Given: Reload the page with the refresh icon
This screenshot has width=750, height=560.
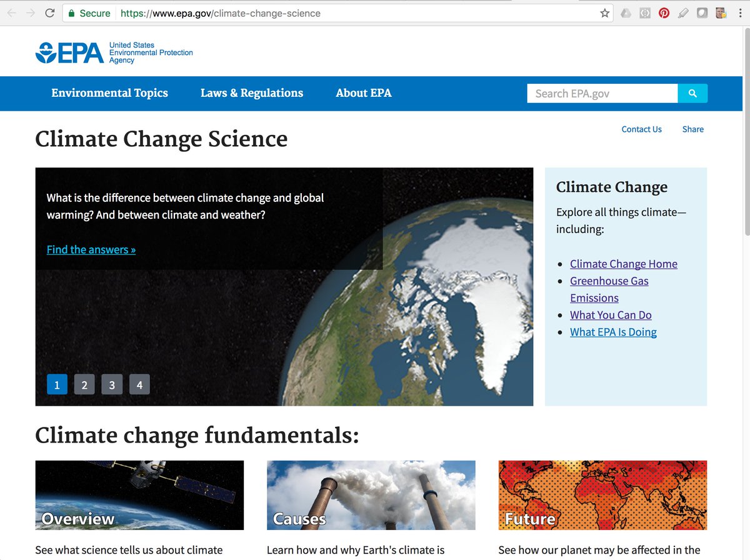Looking at the screenshot, I should (49, 13).
